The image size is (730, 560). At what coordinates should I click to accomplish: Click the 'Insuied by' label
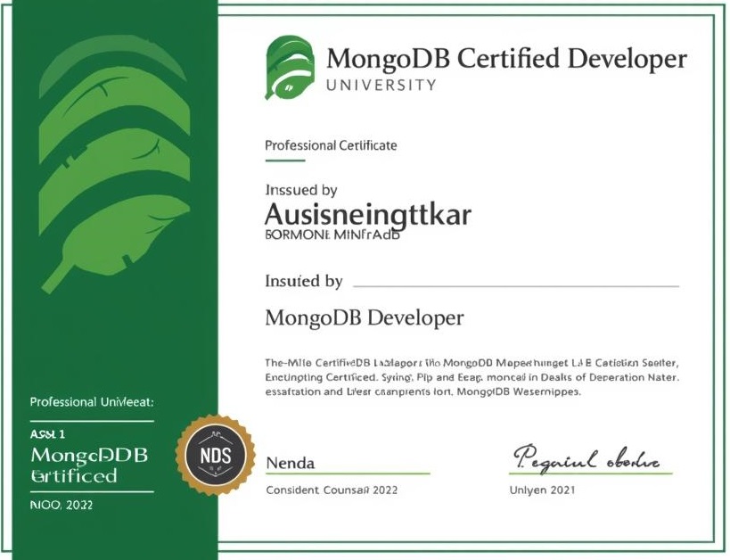coord(304,281)
